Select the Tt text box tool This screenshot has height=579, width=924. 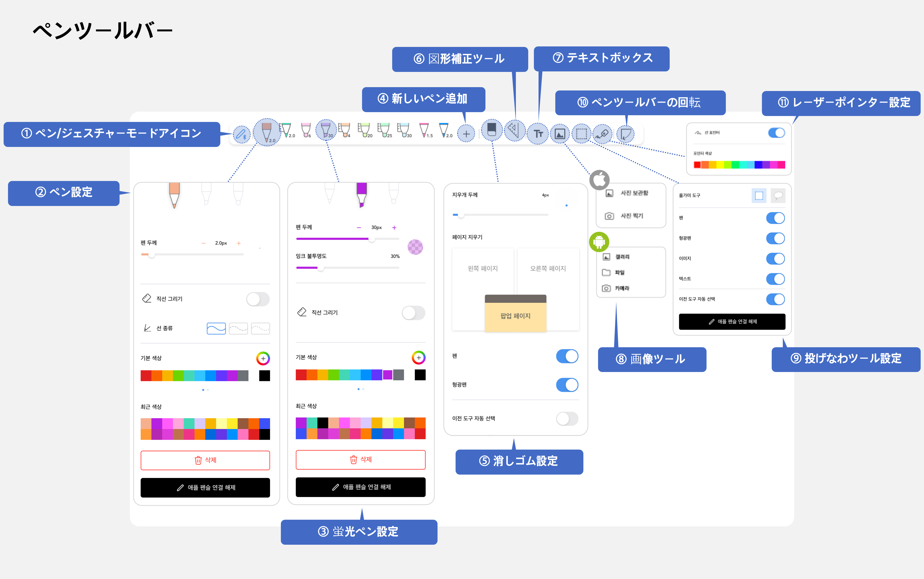(538, 134)
